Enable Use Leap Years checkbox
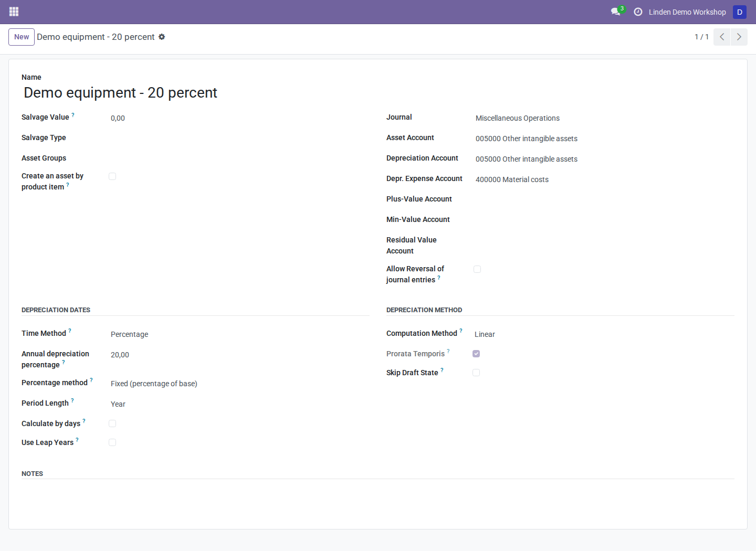 [112, 442]
